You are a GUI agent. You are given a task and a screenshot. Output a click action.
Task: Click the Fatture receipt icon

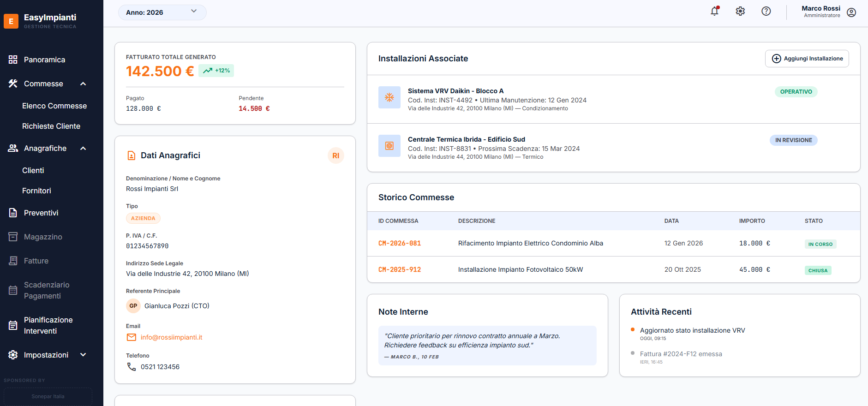coord(13,261)
